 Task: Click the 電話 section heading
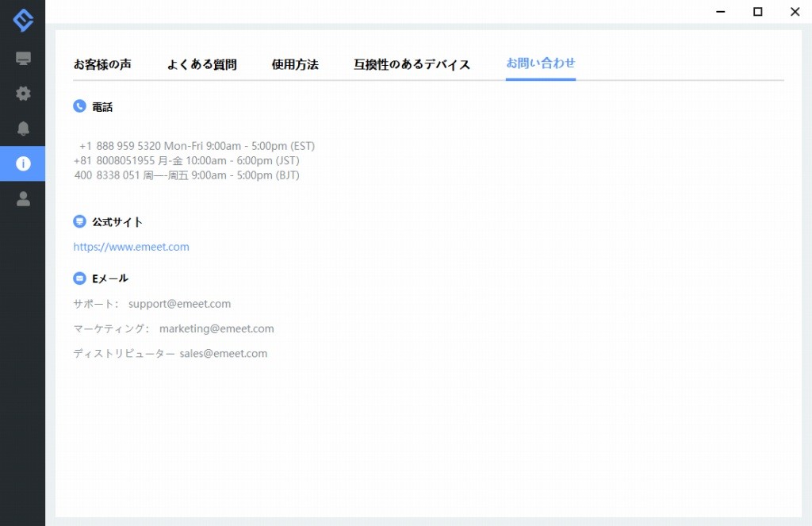tap(102, 107)
